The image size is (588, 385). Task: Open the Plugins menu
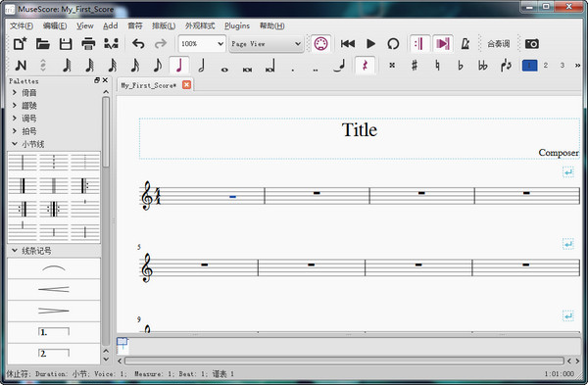(x=237, y=25)
